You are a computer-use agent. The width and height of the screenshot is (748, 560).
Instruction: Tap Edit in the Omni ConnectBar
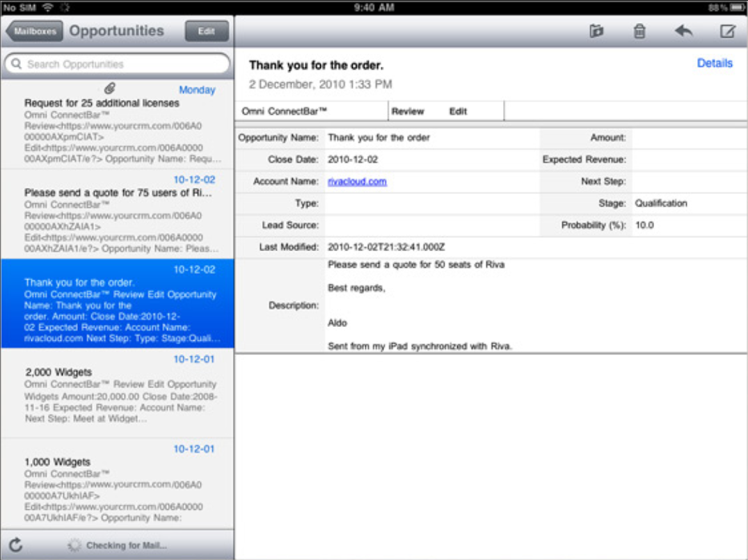[458, 111]
